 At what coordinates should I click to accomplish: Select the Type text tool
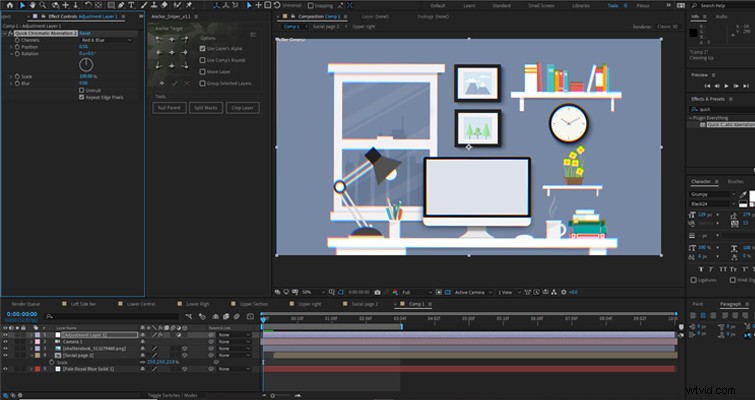pyautogui.click(x=131, y=5)
